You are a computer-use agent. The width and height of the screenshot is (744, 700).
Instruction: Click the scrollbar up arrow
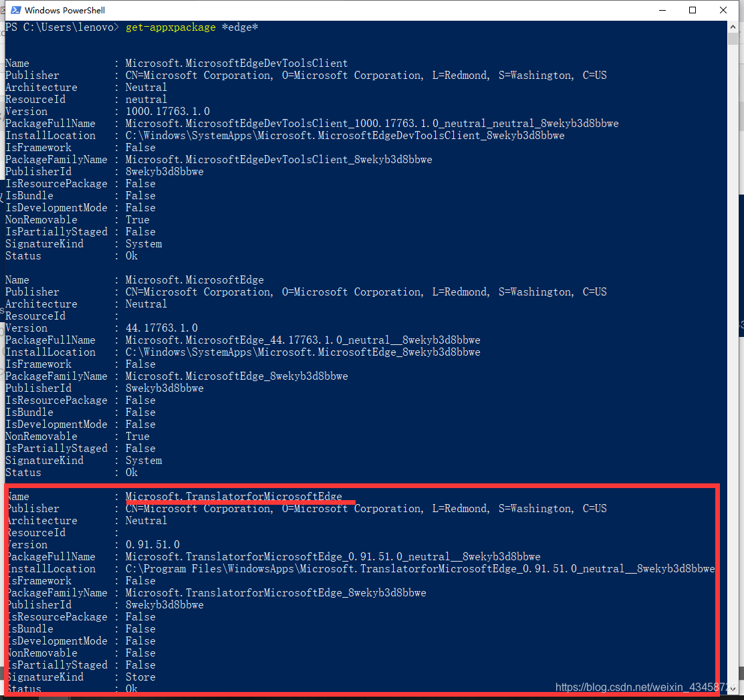[733, 27]
